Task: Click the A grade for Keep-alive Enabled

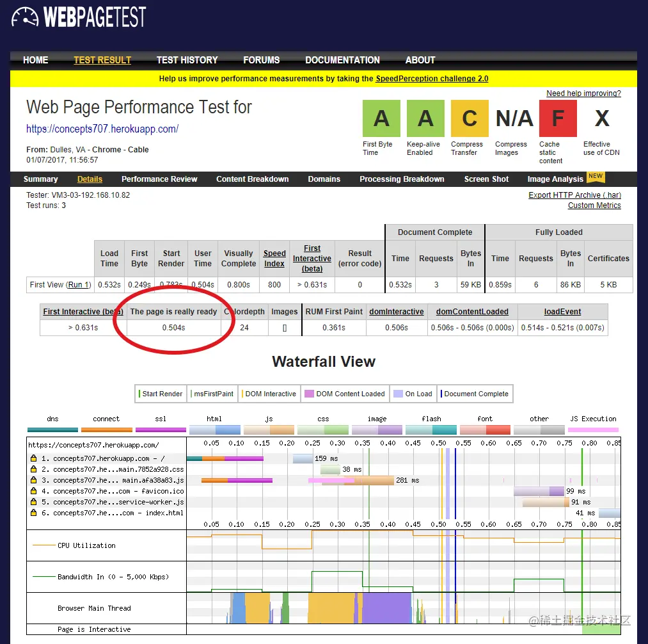Action: pos(425,118)
